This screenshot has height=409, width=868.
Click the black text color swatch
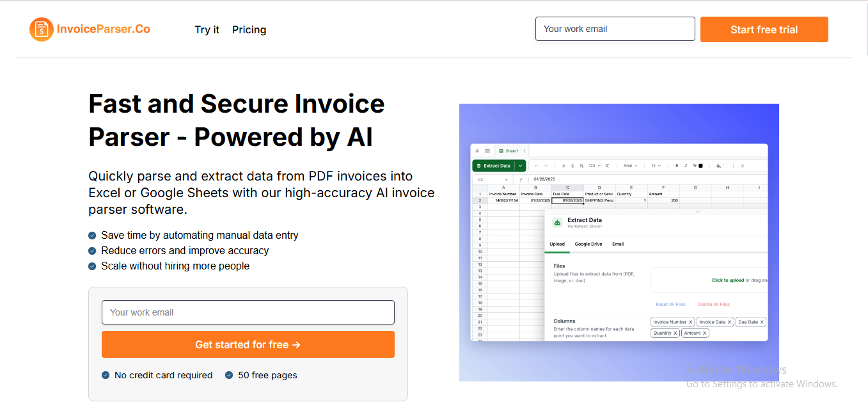pyautogui.click(x=700, y=166)
